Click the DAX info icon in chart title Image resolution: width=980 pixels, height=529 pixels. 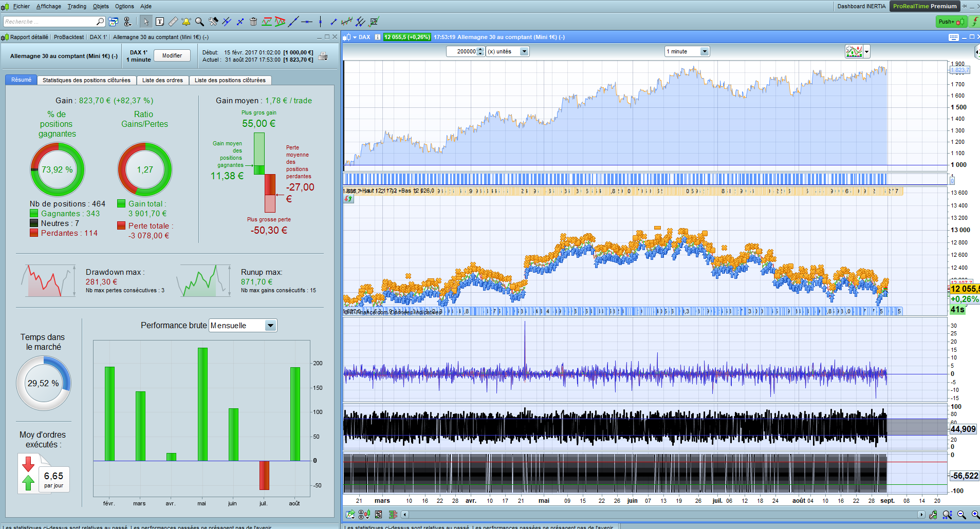pyautogui.click(x=378, y=37)
